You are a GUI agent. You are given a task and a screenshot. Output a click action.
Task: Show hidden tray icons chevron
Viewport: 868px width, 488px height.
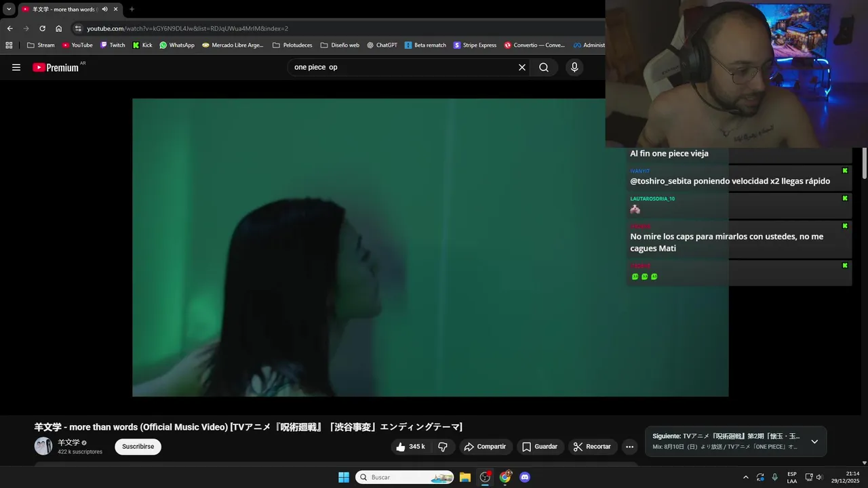coord(746,477)
